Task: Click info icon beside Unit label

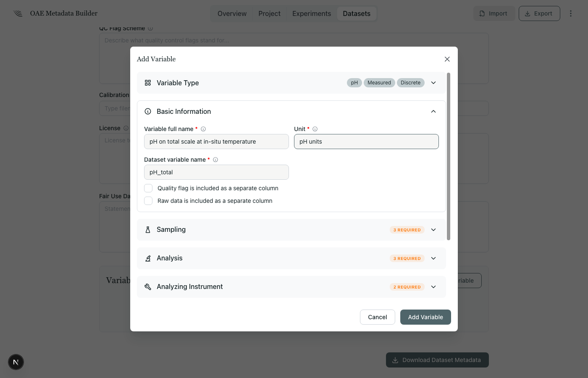Action: [315, 129]
